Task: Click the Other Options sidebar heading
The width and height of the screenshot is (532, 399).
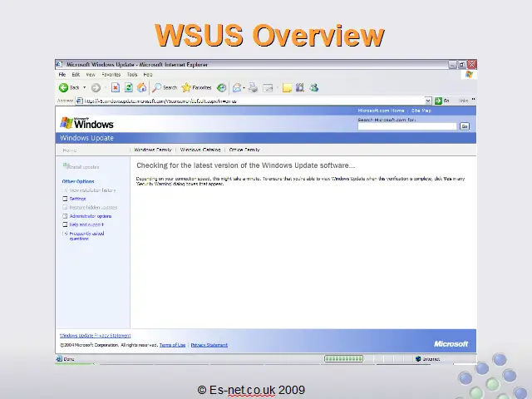Action: tap(78, 181)
